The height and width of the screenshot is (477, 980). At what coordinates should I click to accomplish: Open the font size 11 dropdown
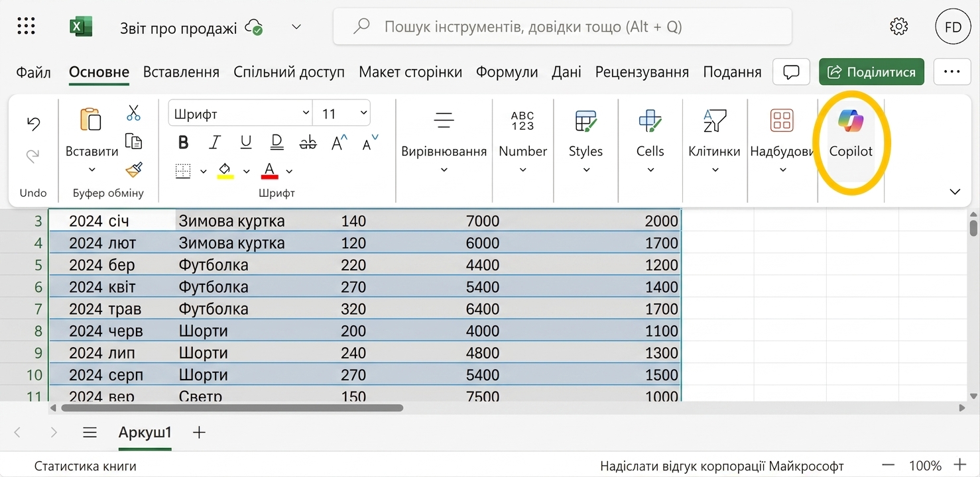[341, 113]
